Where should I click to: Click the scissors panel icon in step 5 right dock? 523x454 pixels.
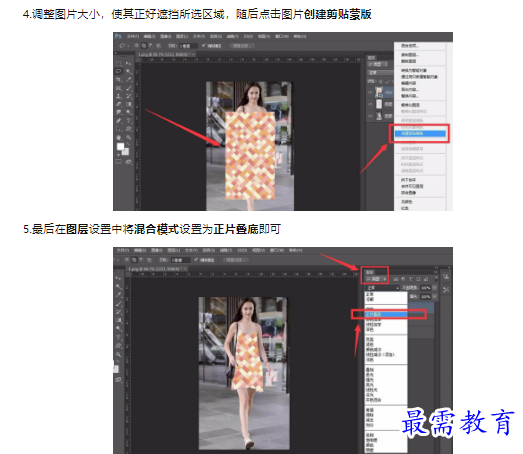point(446,290)
